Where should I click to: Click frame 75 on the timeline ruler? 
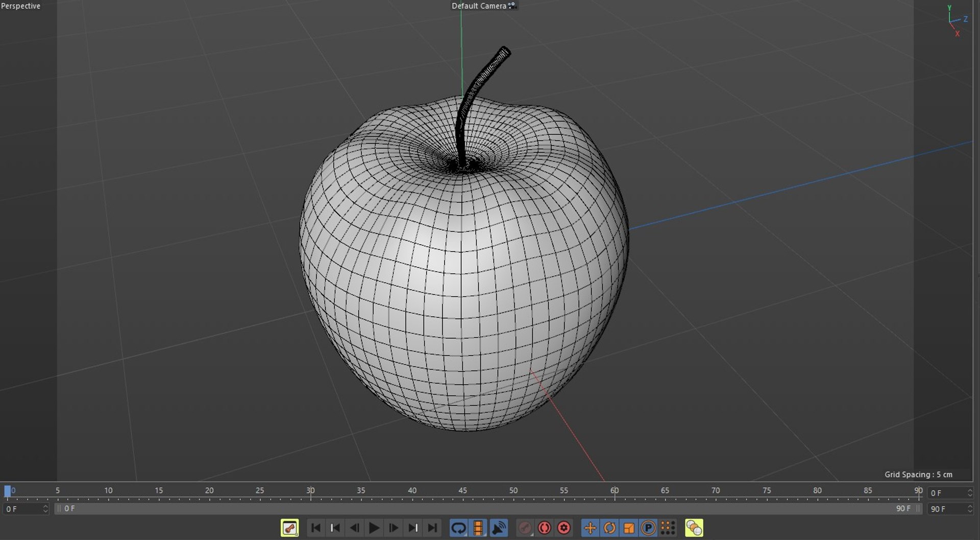pyautogui.click(x=767, y=491)
